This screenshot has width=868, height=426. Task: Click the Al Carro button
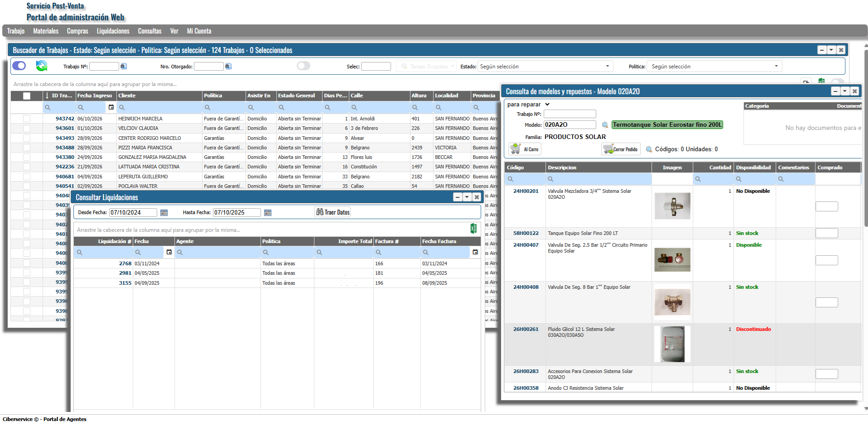[x=525, y=149]
